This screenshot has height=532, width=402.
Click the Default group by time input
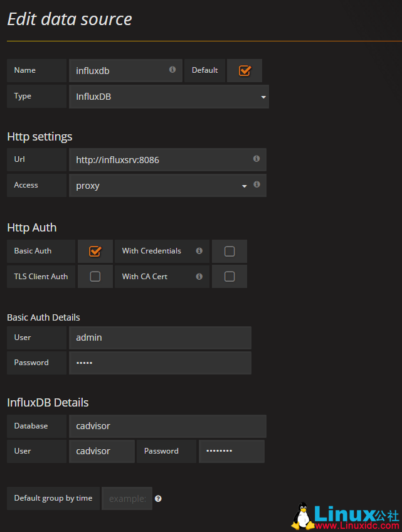[x=127, y=499]
